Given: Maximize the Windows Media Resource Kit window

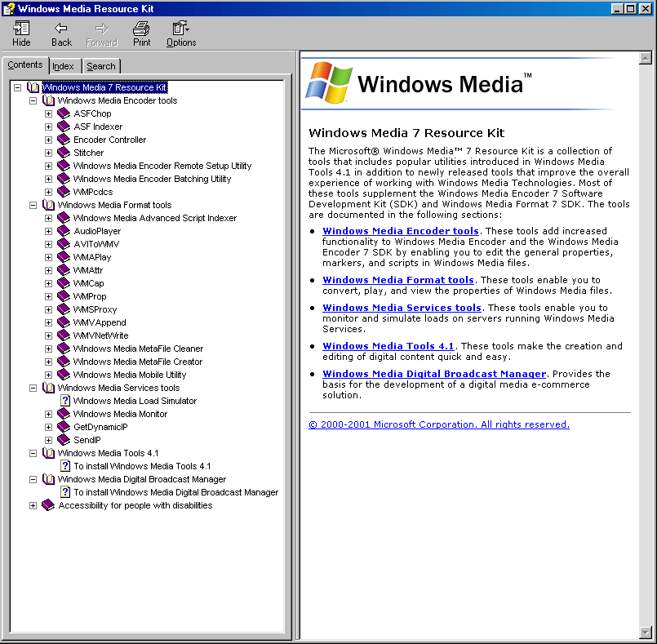Looking at the screenshot, I should click(630, 8).
